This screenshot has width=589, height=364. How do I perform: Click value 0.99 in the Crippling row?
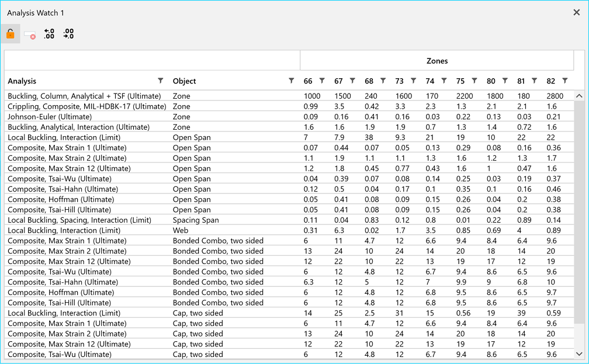pyautogui.click(x=311, y=106)
